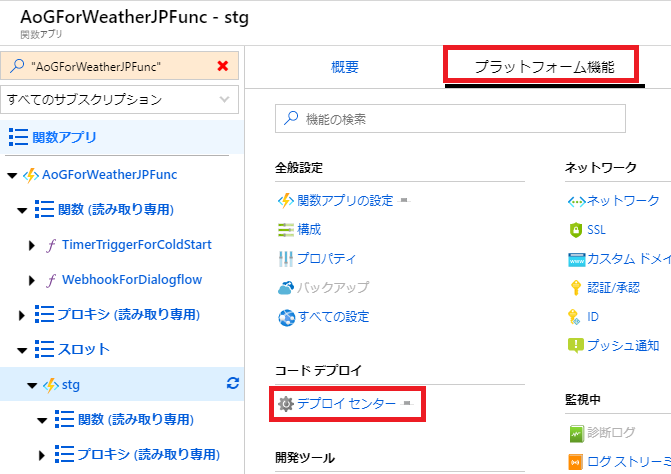Collapse the stg slot arrow
671x474 pixels.
coord(32,385)
